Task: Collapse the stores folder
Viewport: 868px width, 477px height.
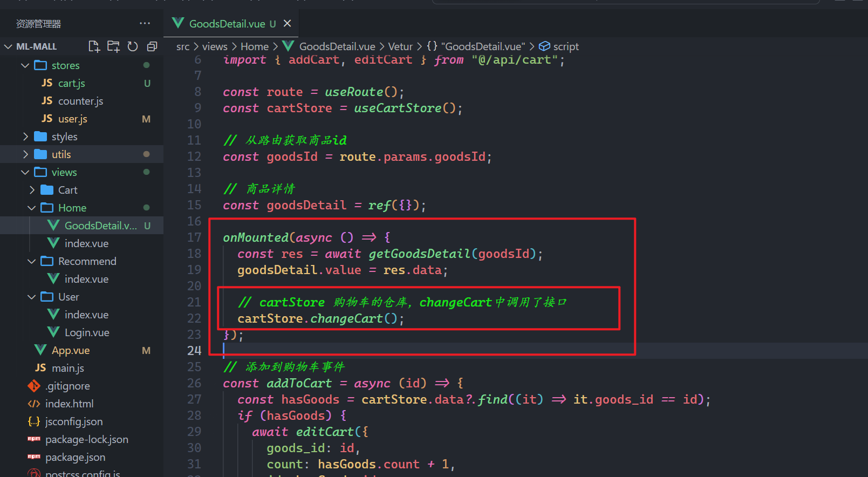Action: point(25,65)
